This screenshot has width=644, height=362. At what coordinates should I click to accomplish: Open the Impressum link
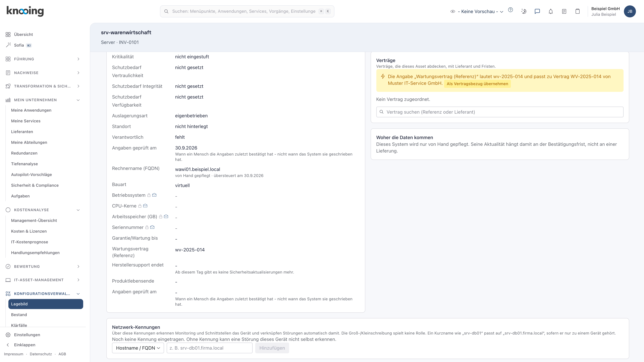click(13, 354)
